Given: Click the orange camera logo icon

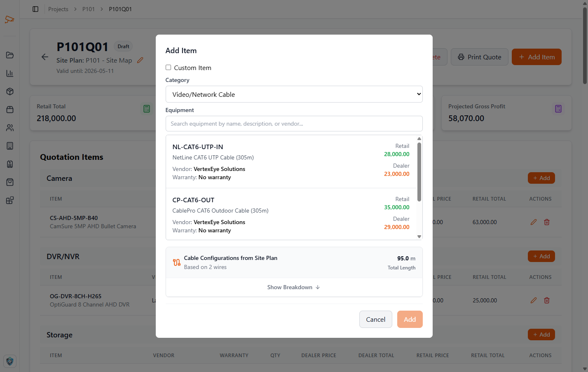Looking at the screenshot, I should click(9, 19).
